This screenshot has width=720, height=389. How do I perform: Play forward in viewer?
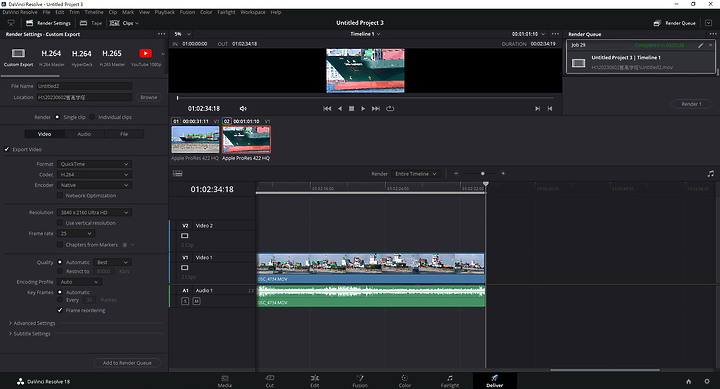click(x=363, y=108)
